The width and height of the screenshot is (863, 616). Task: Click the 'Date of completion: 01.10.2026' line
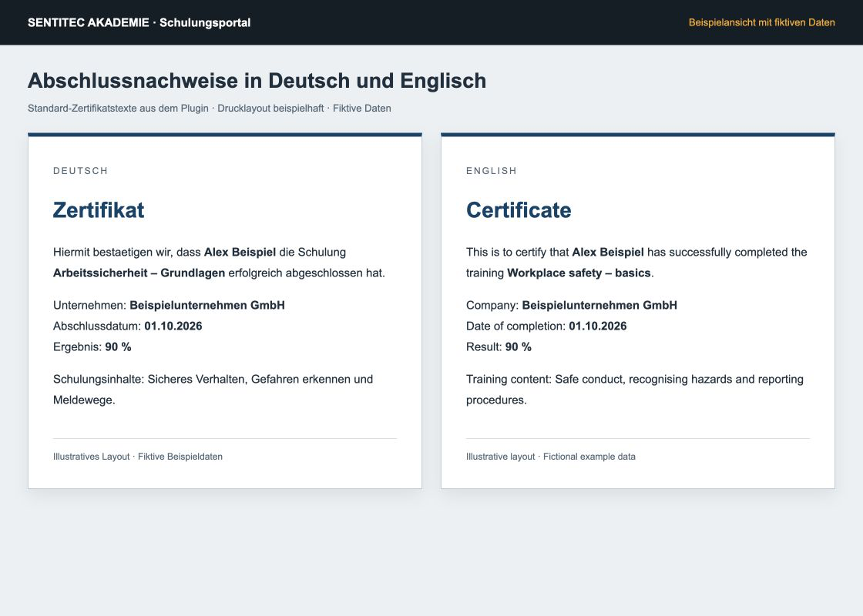point(546,326)
